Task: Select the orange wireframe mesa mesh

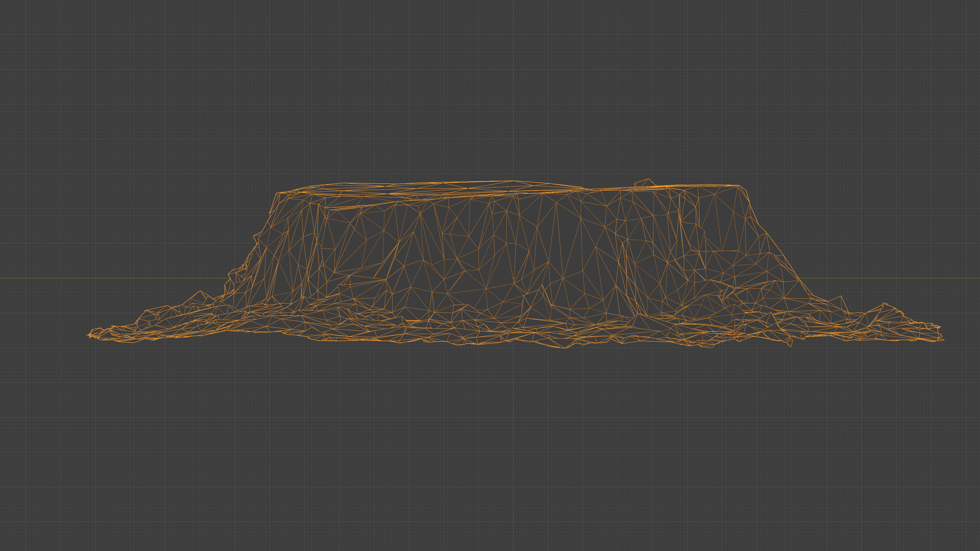Action: coord(515,263)
